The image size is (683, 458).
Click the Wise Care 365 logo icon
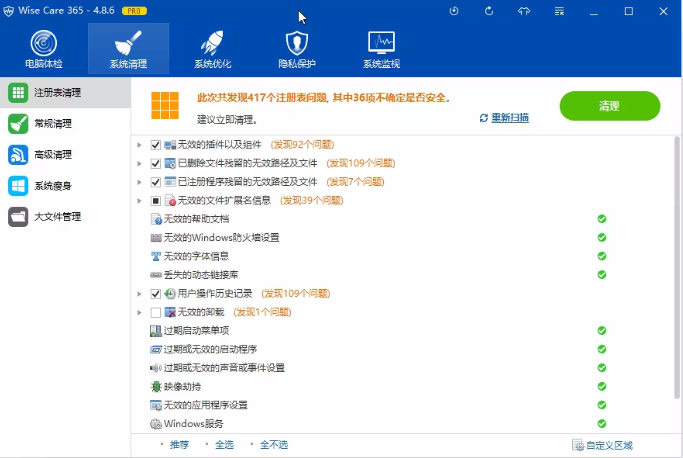point(8,11)
